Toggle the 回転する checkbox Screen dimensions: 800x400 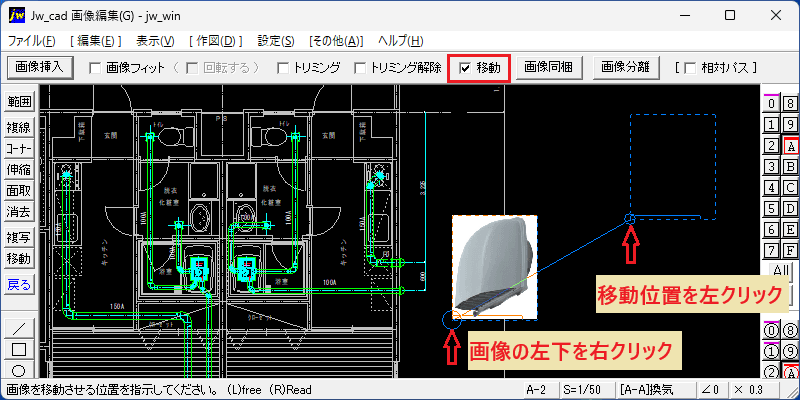point(192,68)
